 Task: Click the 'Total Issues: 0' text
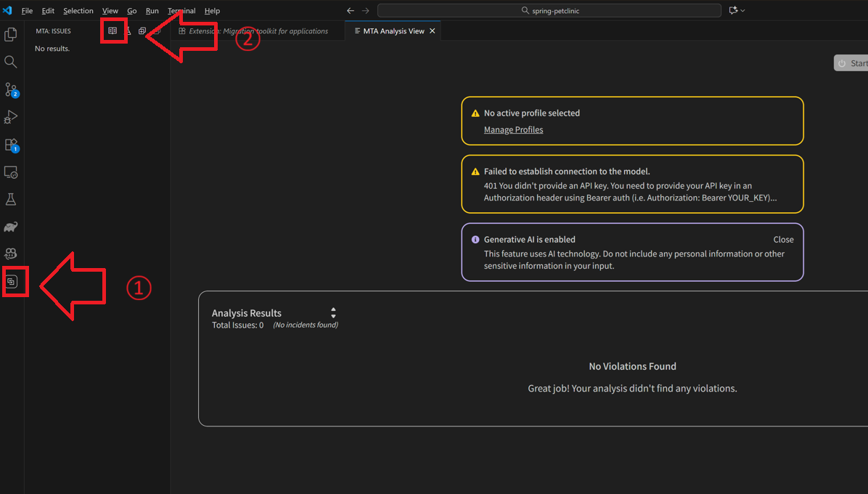coord(237,325)
